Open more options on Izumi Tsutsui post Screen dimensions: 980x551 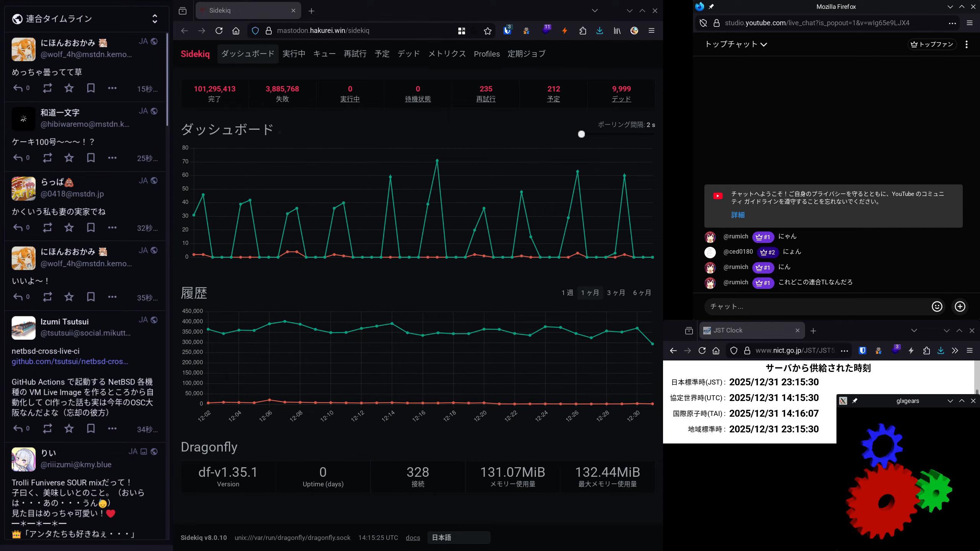[x=112, y=429]
